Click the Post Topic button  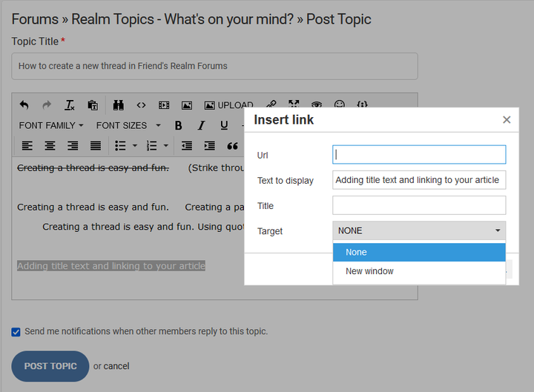tap(50, 366)
